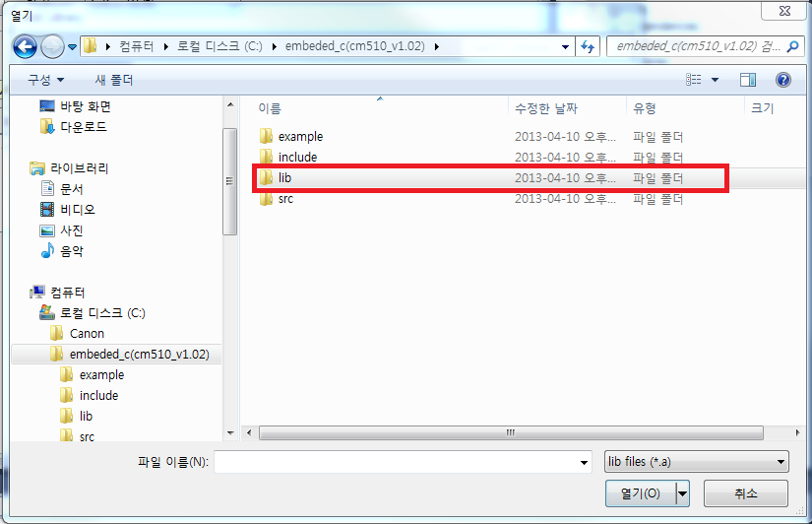Click the Back navigation arrow

coord(25,46)
